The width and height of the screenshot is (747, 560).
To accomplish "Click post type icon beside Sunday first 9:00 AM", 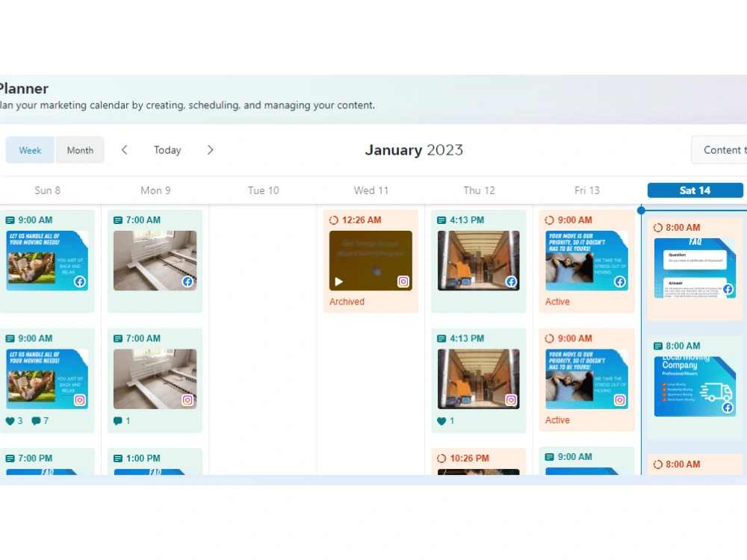I will coord(10,220).
